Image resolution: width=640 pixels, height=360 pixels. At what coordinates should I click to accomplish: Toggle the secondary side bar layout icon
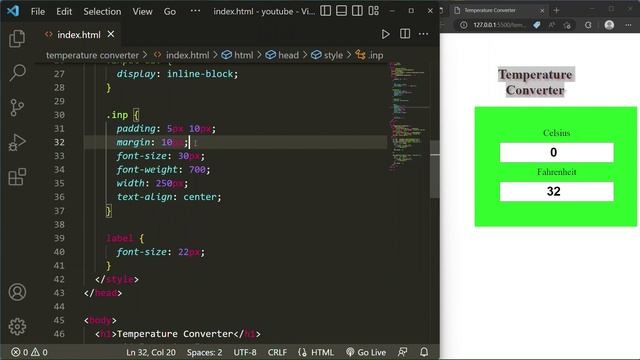357,11
